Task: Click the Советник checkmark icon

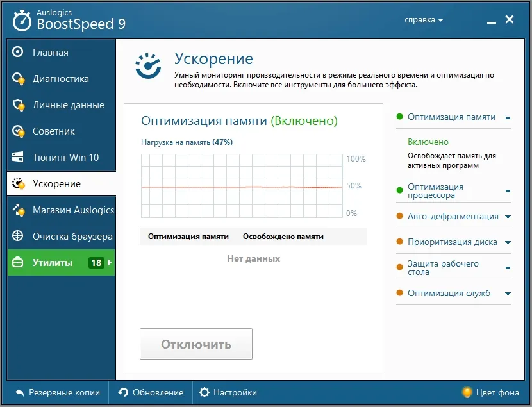Action: 19,131
